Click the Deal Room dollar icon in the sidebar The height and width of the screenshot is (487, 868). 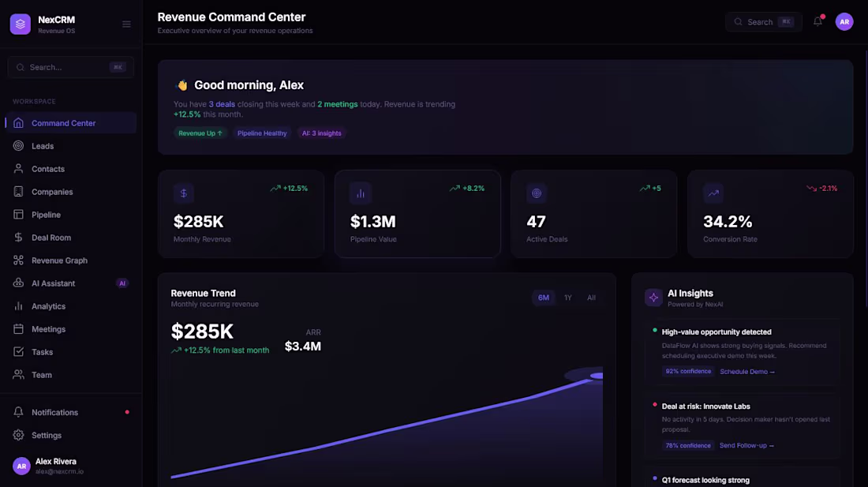pos(18,238)
